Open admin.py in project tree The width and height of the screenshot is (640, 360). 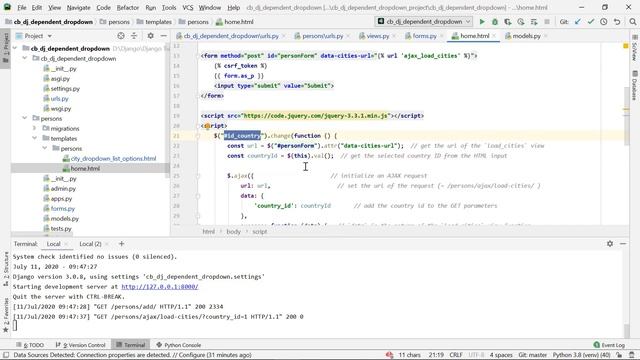pyautogui.click(x=63, y=189)
